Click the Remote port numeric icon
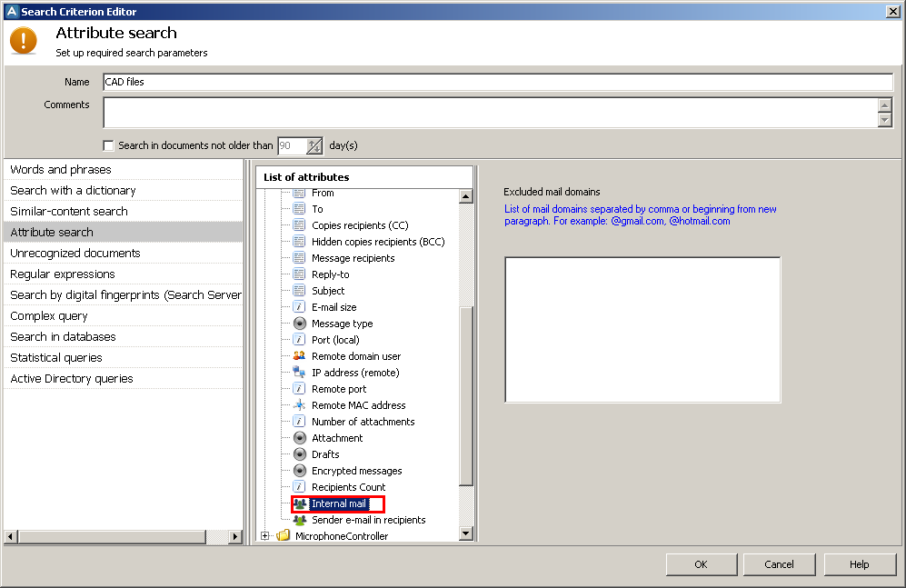Screen dimensions: 906x588 299,389
